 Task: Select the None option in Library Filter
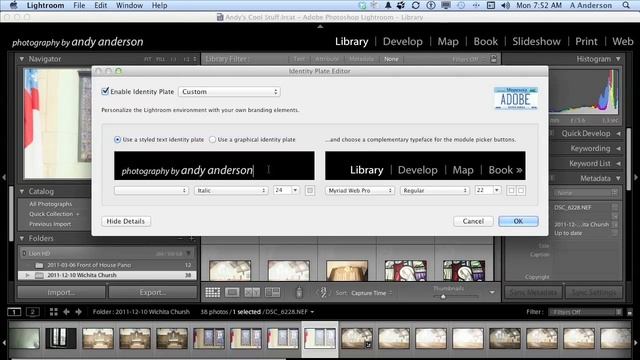point(391,59)
